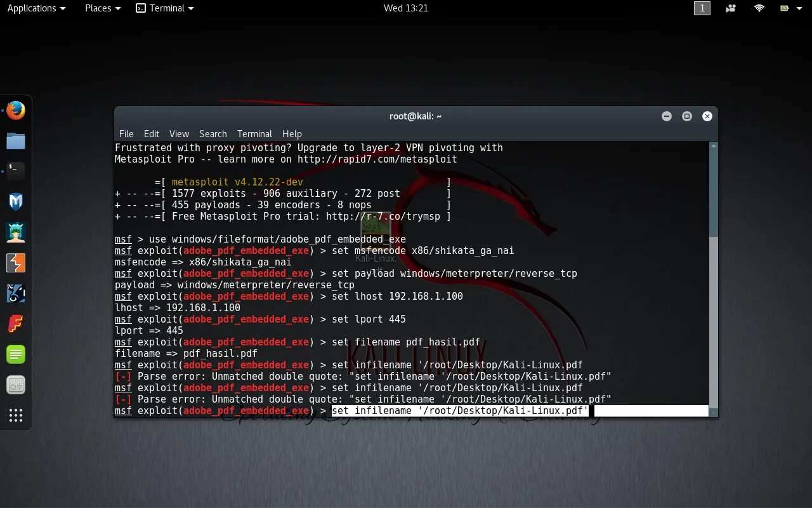Open Maltego from the dock
Viewport: 812px width, 508px height.
click(x=16, y=293)
